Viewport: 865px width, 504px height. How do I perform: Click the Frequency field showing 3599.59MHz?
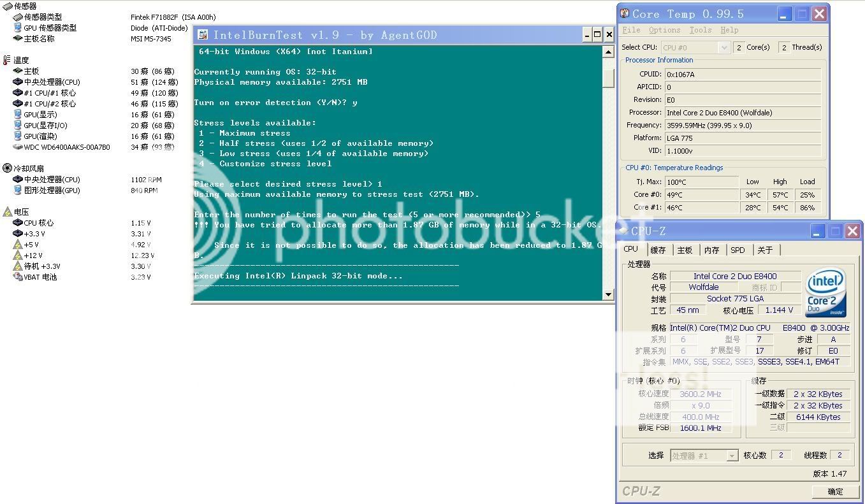click(743, 125)
